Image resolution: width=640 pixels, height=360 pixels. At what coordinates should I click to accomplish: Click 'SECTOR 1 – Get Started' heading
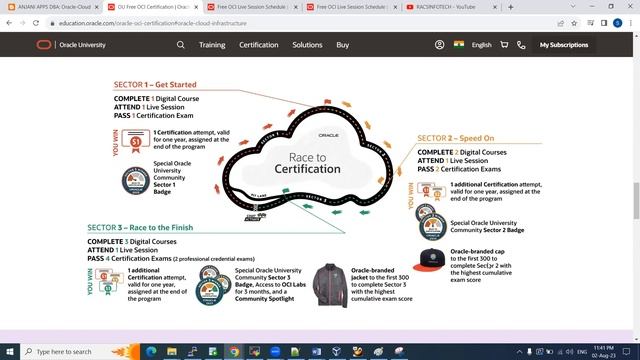coord(155,84)
